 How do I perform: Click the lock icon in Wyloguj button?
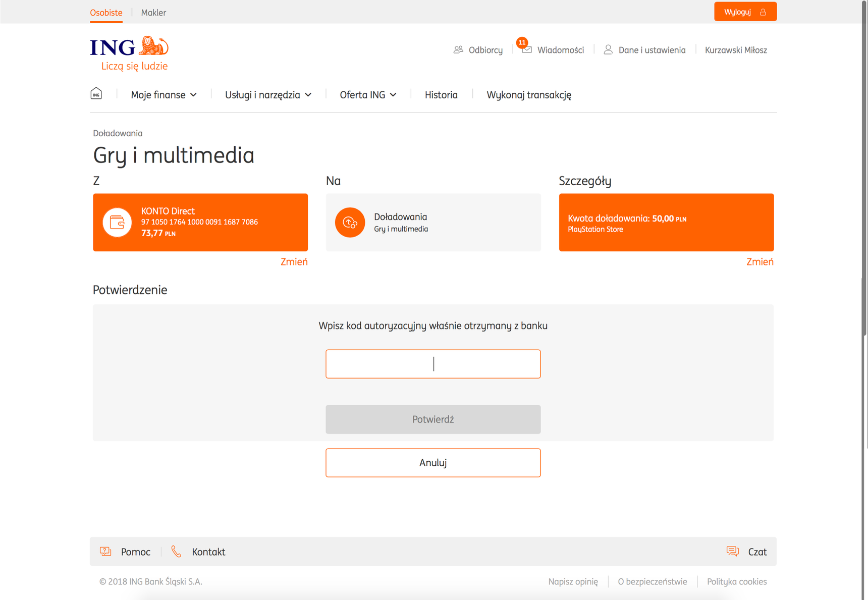click(x=763, y=12)
